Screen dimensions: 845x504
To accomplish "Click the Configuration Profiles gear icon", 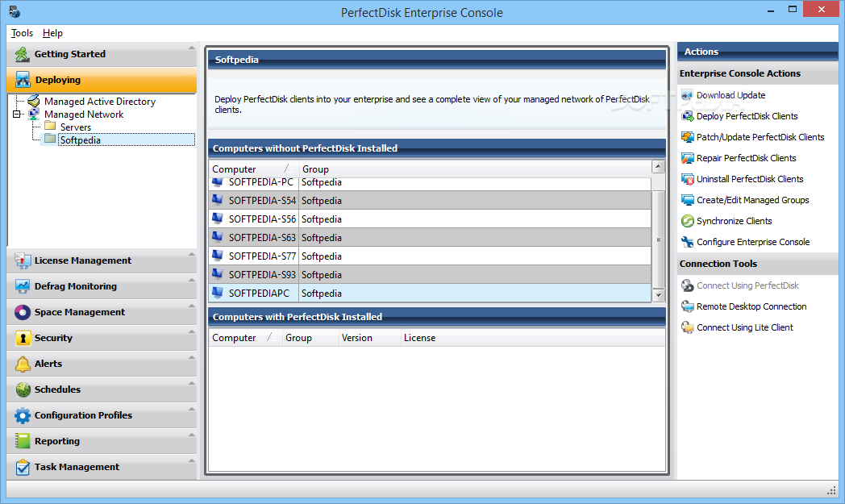I will click(x=23, y=415).
